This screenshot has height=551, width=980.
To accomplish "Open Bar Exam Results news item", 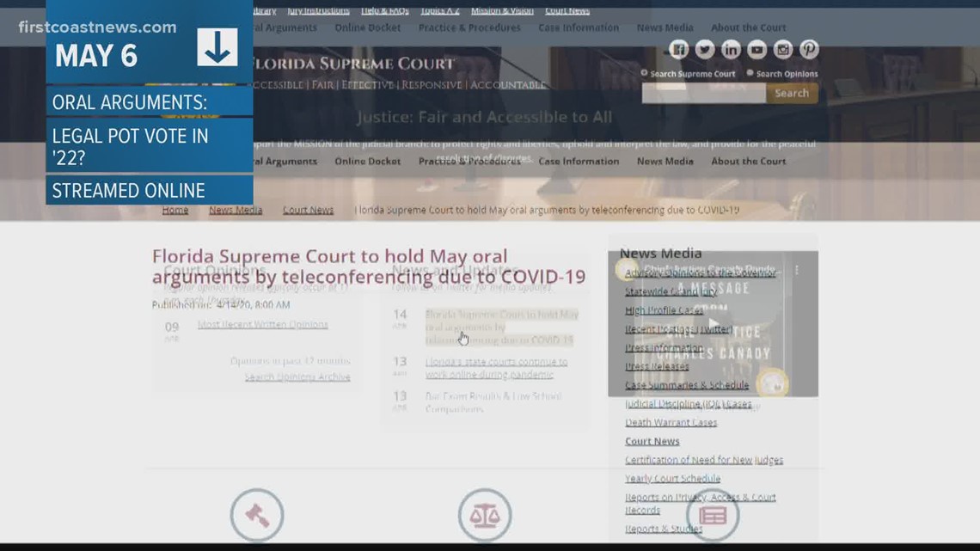I will [x=493, y=402].
